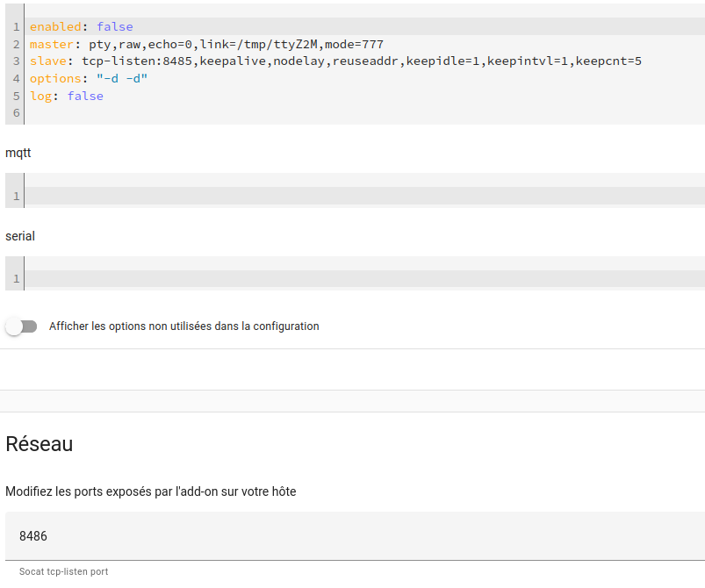
Task: Click the 'Afficher les options non utilisées' label text
Action: (183, 326)
